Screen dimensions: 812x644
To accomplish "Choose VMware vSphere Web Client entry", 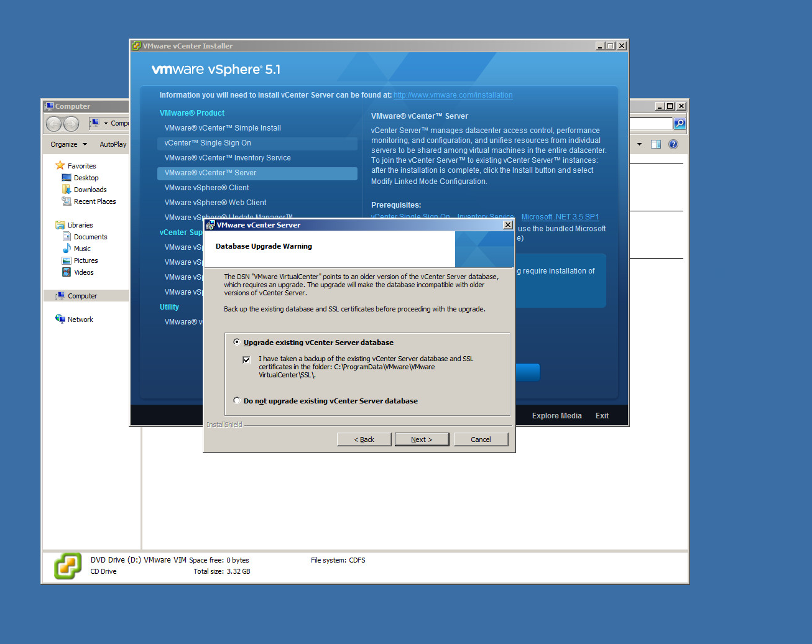I will 215,203.
